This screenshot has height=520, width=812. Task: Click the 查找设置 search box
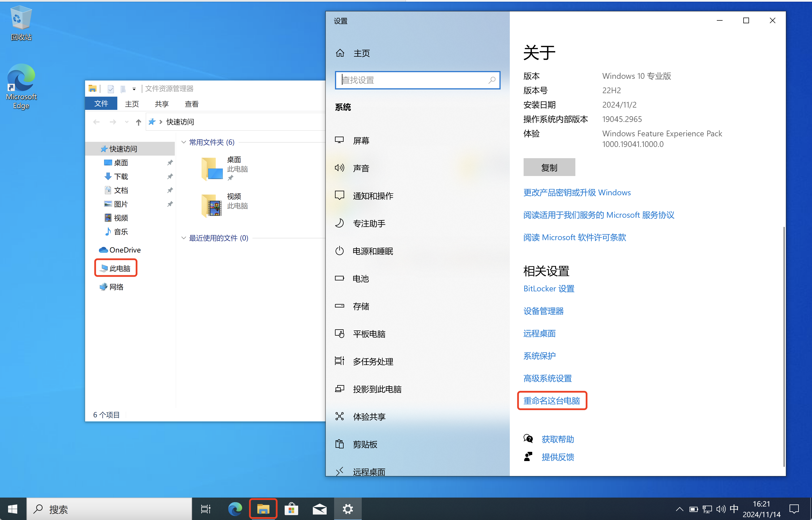tap(413, 80)
